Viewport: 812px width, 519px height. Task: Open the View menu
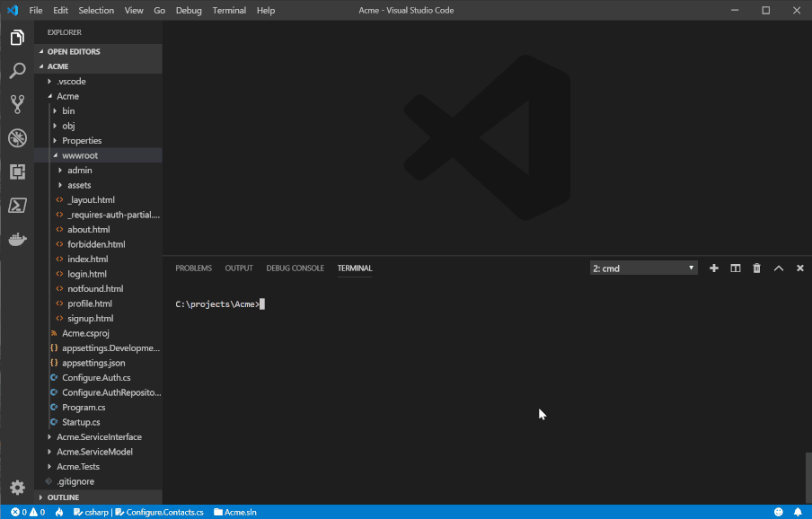pyautogui.click(x=134, y=11)
